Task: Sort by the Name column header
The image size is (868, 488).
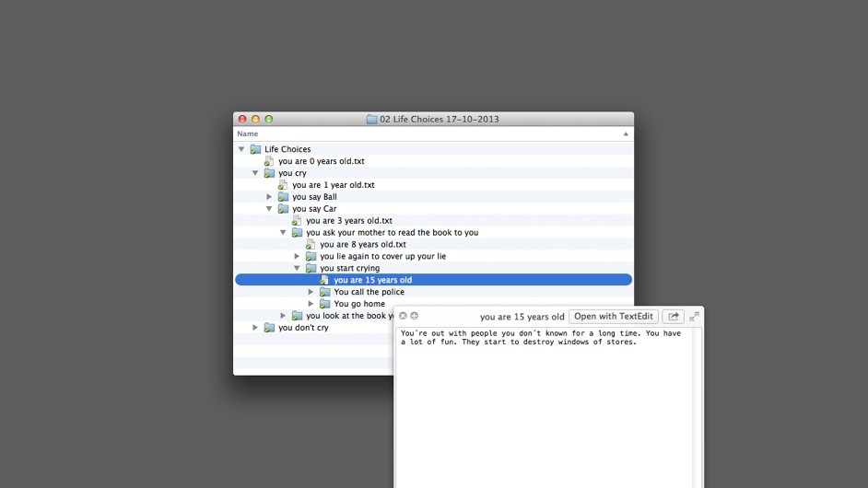Action: click(248, 134)
